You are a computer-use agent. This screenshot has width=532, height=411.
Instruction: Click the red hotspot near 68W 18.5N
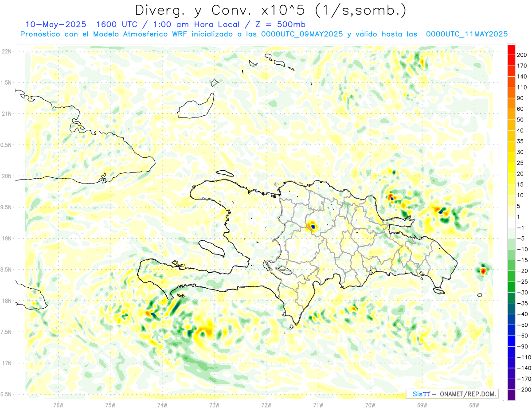[x=483, y=270]
